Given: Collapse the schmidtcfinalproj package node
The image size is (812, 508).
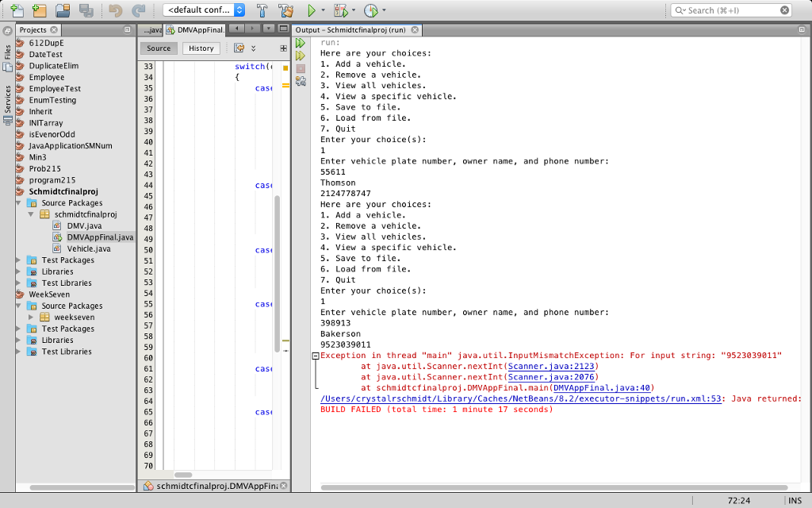Looking at the screenshot, I should [x=32, y=214].
